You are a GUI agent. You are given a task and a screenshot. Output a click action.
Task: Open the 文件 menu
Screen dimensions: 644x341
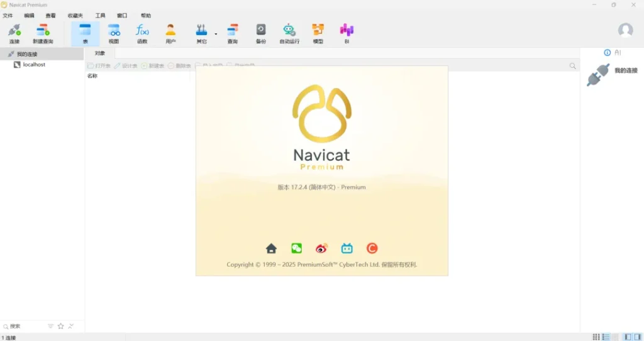point(8,16)
